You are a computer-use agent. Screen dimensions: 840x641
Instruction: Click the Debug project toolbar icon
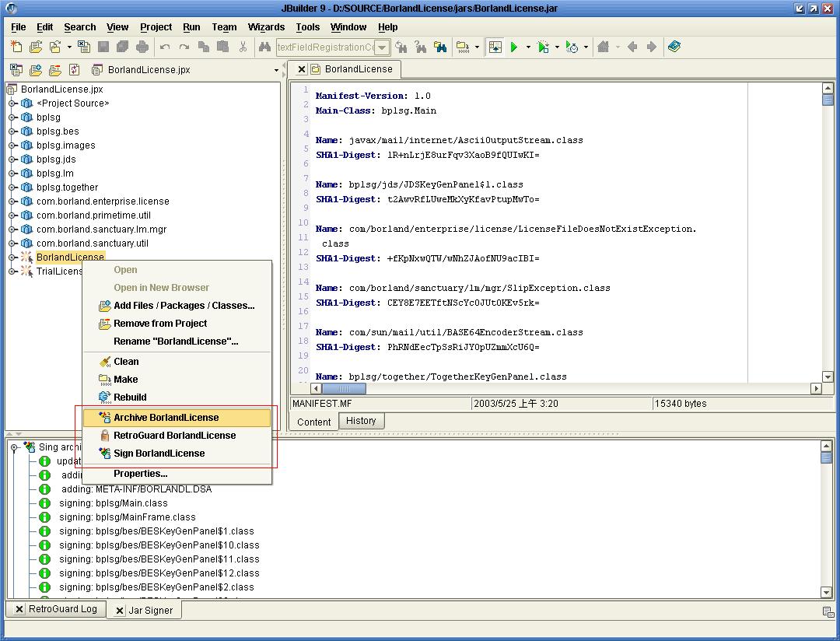543,47
